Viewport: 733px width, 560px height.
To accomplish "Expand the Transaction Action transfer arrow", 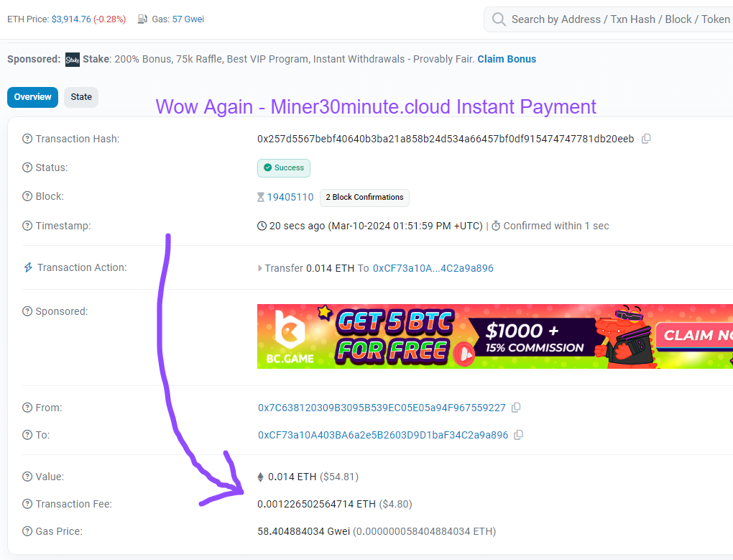I will coord(260,268).
